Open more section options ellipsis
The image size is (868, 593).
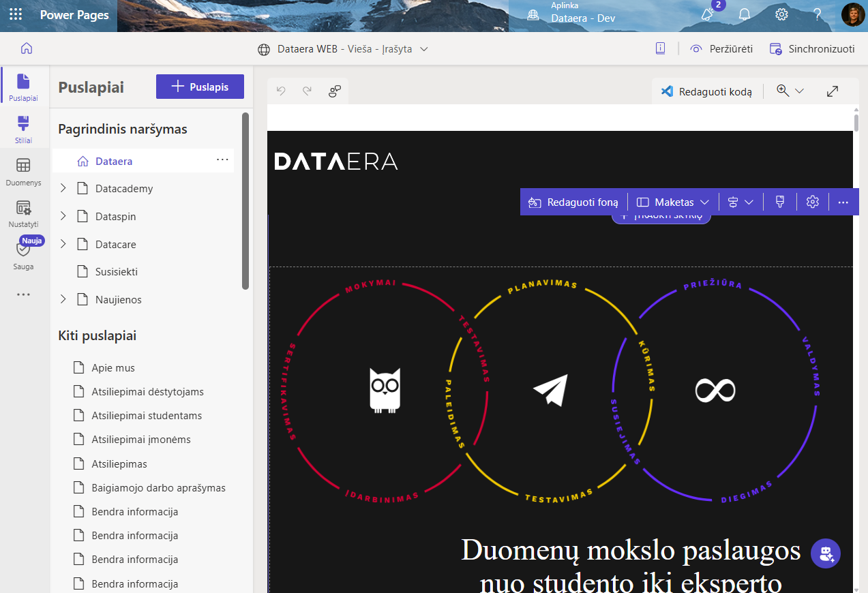click(843, 202)
